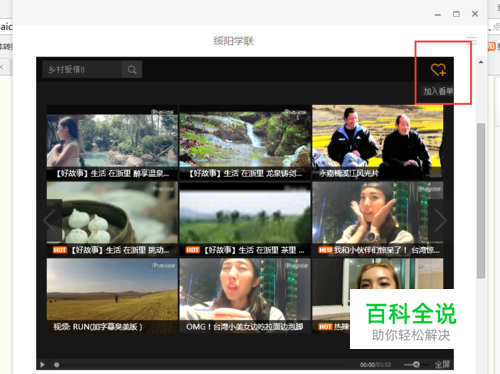Open the hamburger menu at top right
This screenshot has height=374, width=500.
tap(472, 40)
